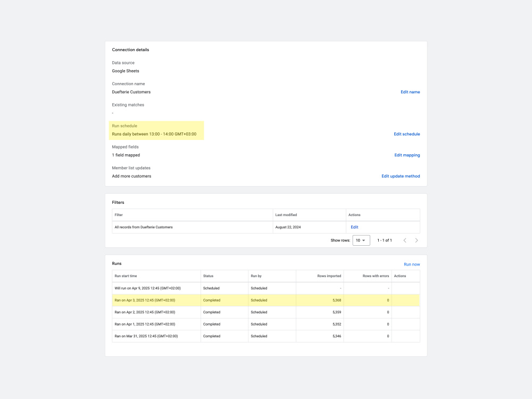
Task: Select the Will run on Apr 9, 2025 row
Action: point(266,288)
